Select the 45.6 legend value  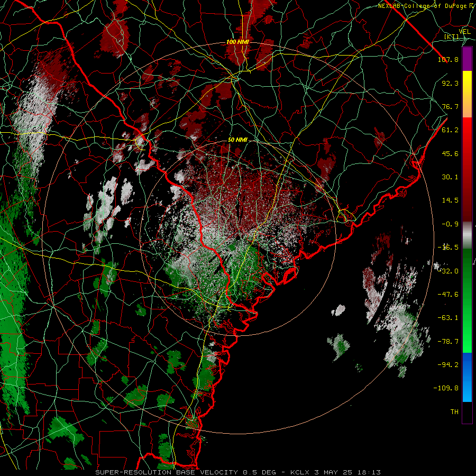coord(450,153)
